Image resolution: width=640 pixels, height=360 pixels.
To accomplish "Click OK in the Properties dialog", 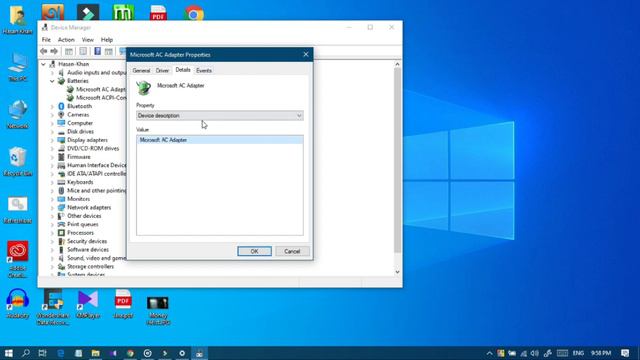I will 254,251.
